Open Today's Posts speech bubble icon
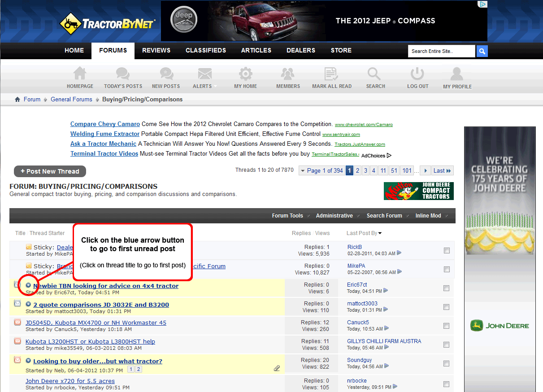Viewport: 543px width, 392px height. pos(122,74)
